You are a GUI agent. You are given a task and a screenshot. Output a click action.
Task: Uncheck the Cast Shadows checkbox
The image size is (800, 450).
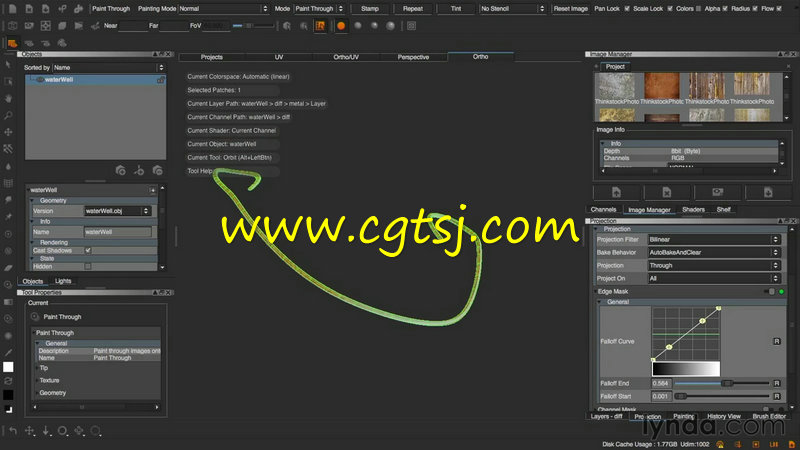88,251
